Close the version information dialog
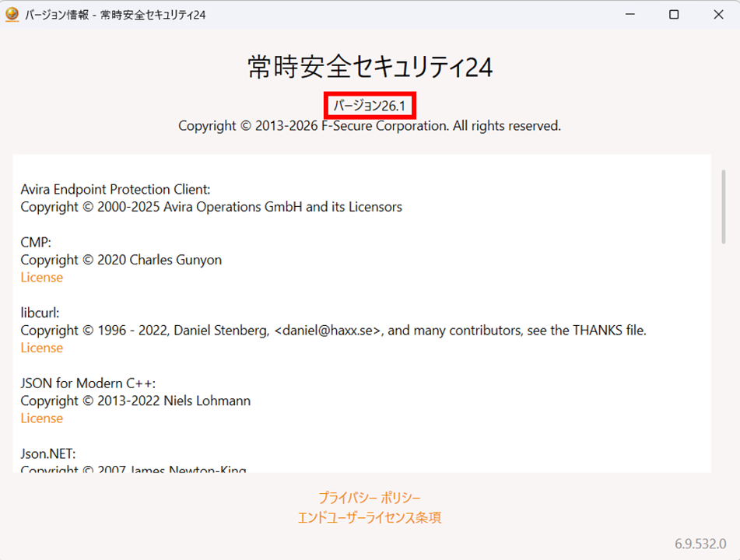The height and width of the screenshot is (560, 740). (x=718, y=13)
